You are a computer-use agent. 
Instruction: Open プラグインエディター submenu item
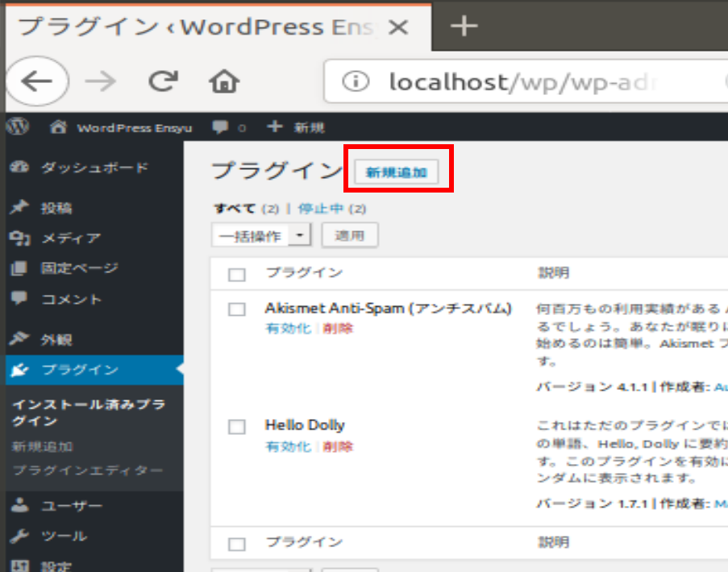[88, 470]
